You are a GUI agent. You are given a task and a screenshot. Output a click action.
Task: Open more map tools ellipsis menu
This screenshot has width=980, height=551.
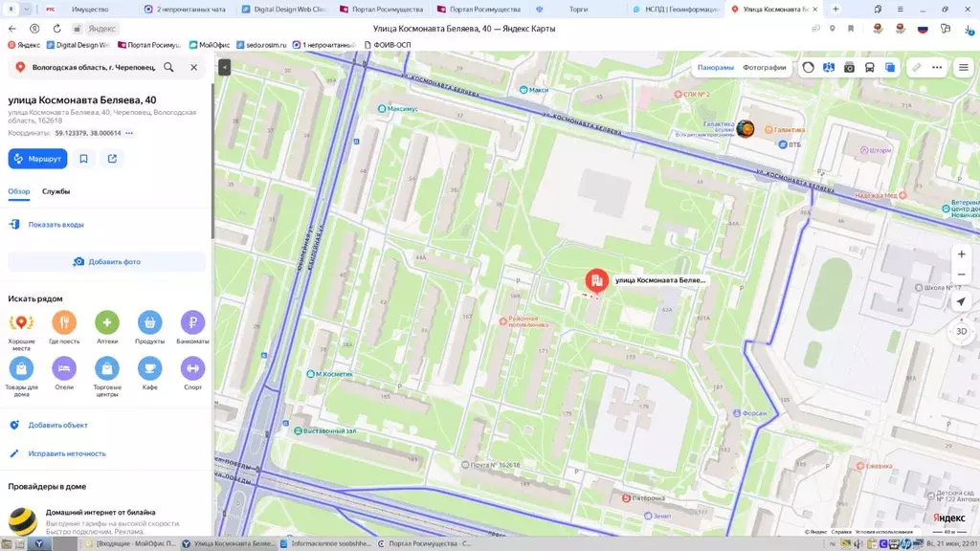(937, 68)
